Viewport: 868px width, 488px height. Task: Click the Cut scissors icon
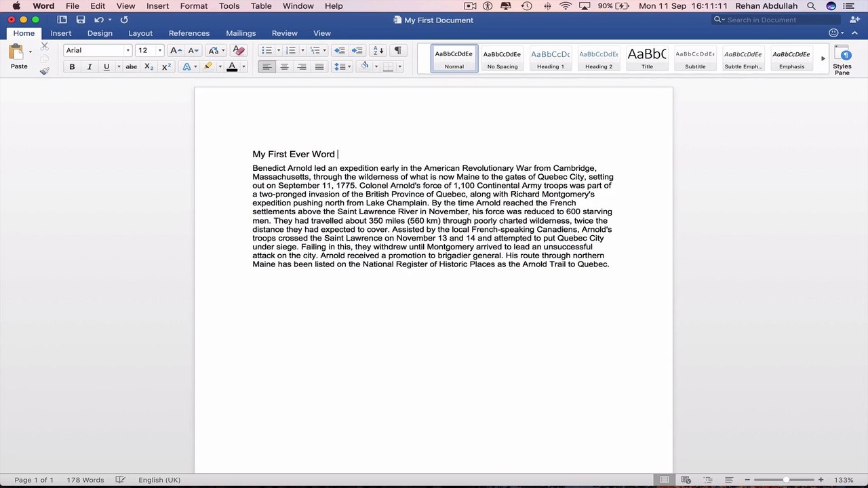coord(45,46)
